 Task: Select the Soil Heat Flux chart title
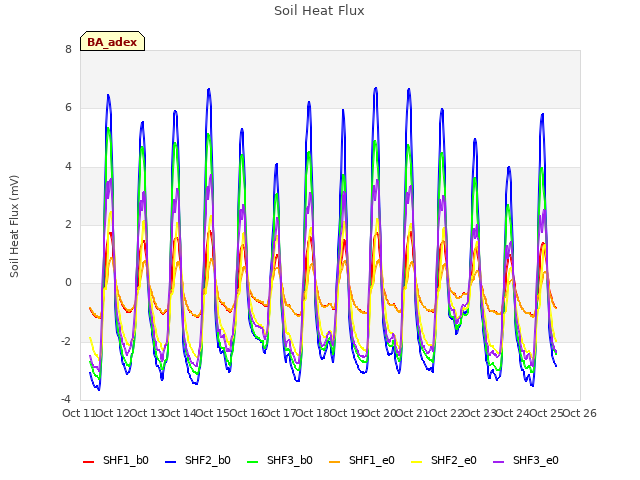coord(319,11)
